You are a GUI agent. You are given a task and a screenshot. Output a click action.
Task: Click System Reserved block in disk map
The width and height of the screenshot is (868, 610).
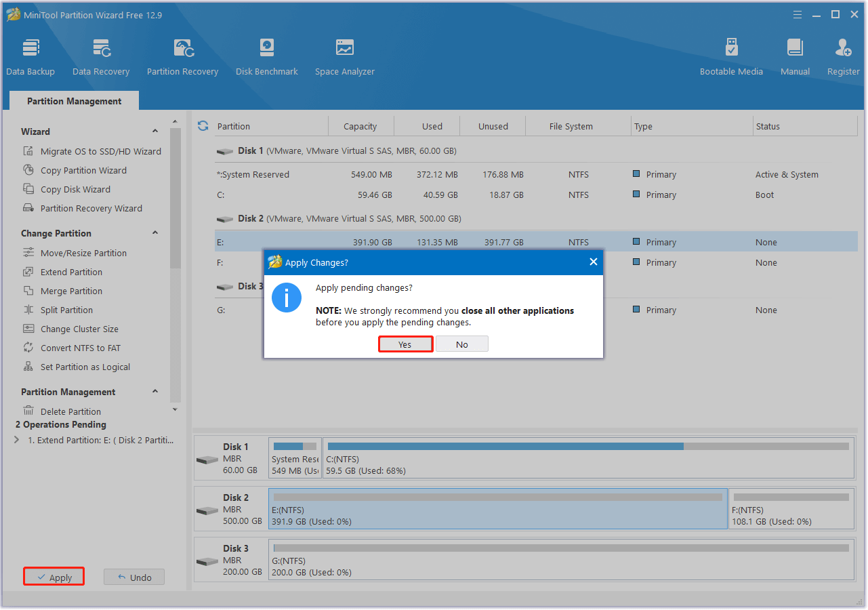coord(295,457)
